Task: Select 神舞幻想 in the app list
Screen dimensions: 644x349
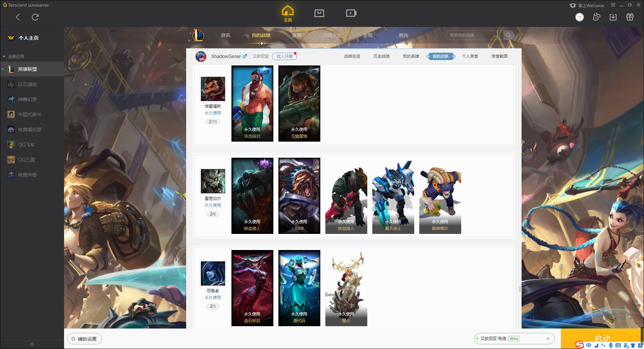Action: (x=32, y=99)
